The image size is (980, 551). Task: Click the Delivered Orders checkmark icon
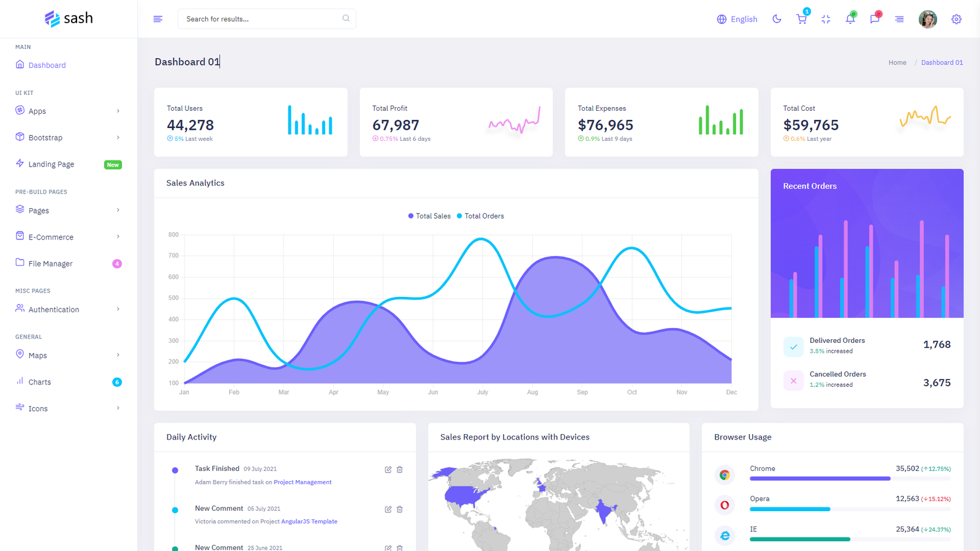[793, 347]
